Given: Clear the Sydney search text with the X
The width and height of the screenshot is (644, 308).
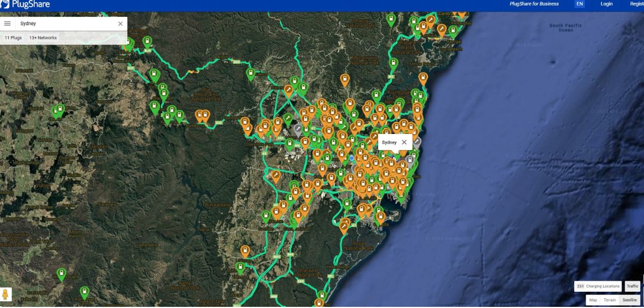Looking at the screenshot, I should [x=120, y=24].
